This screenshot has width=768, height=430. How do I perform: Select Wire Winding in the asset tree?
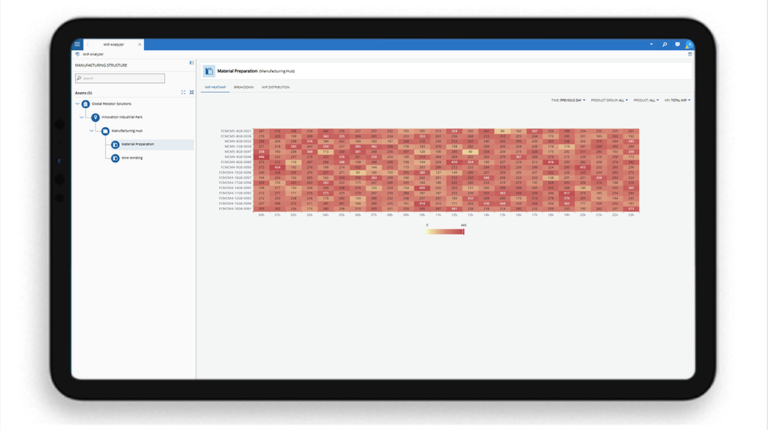click(x=132, y=158)
